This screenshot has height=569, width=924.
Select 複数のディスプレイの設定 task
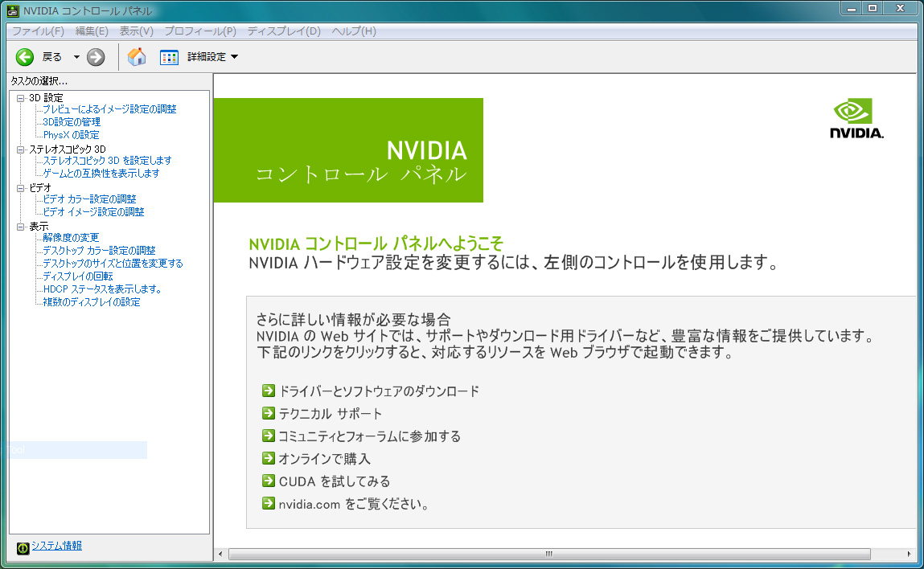(x=92, y=302)
